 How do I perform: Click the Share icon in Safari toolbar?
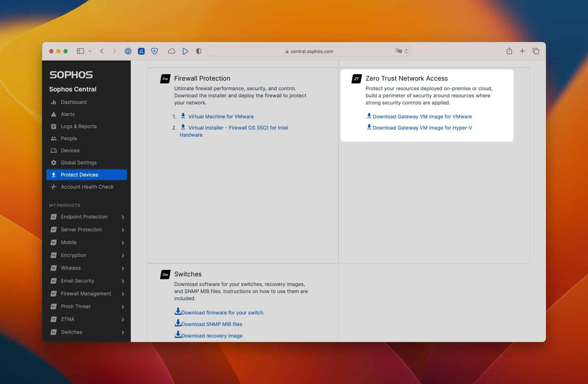click(509, 51)
